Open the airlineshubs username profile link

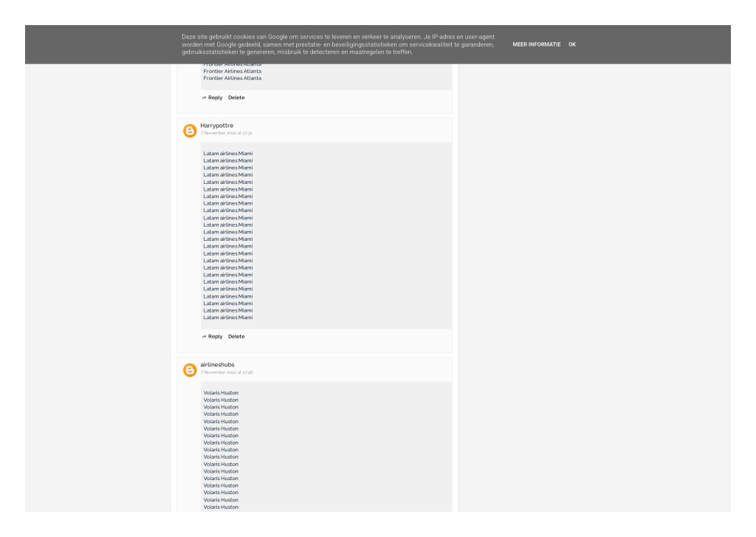click(x=218, y=365)
